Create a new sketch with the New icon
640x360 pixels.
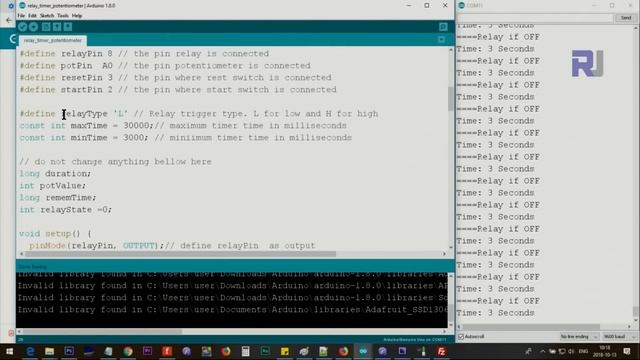(46, 27)
